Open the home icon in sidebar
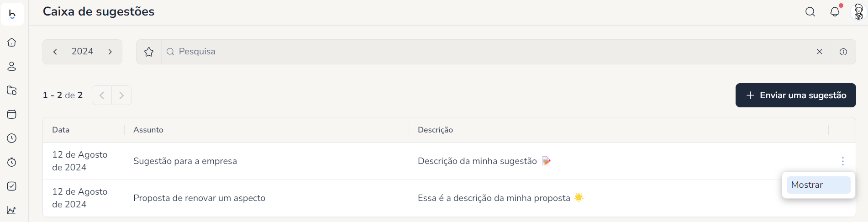The width and height of the screenshot is (868, 222). pos(12,42)
